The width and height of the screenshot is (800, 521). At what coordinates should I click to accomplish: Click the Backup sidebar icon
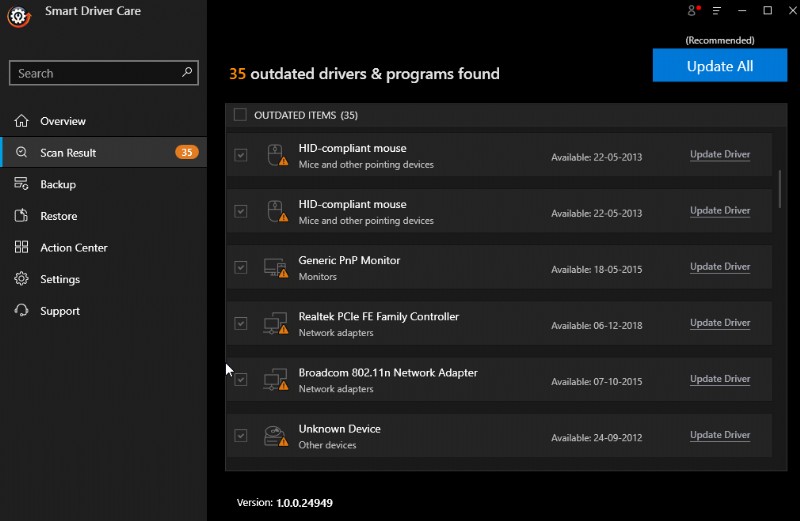[x=21, y=184]
